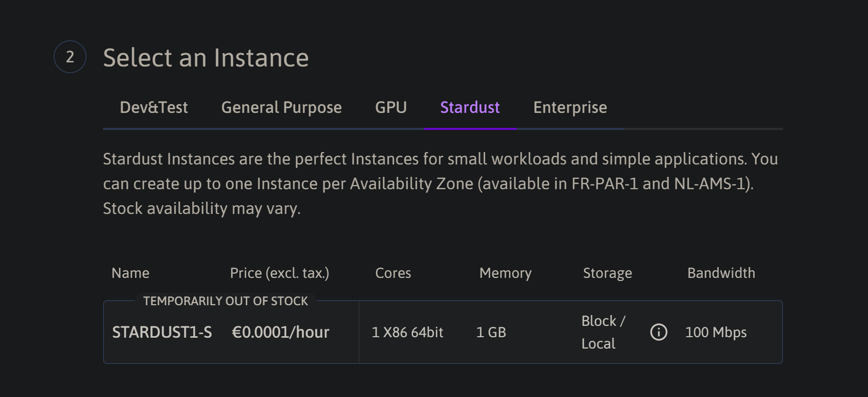Click the 100 Mbps bandwidth value
The height and width of the screenshot is (397, 868).
(x=716, y=333)
